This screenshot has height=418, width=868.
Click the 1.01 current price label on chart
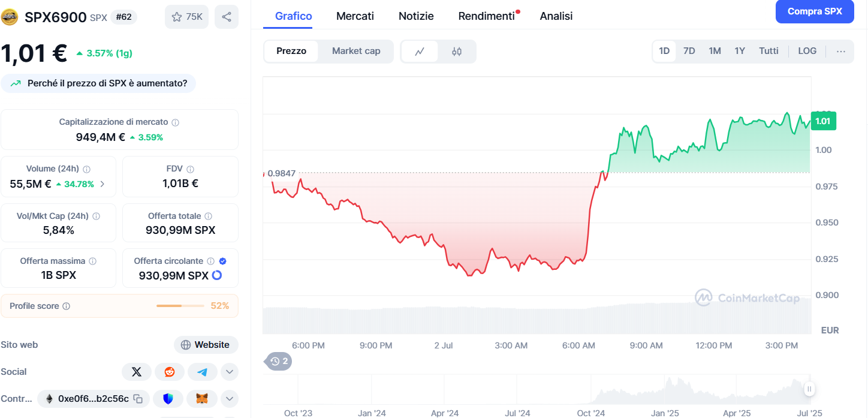[823, 121]
